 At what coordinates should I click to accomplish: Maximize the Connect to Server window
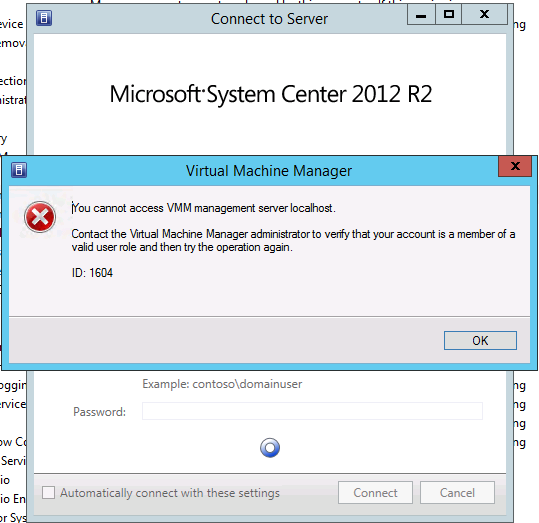(449, 15)
